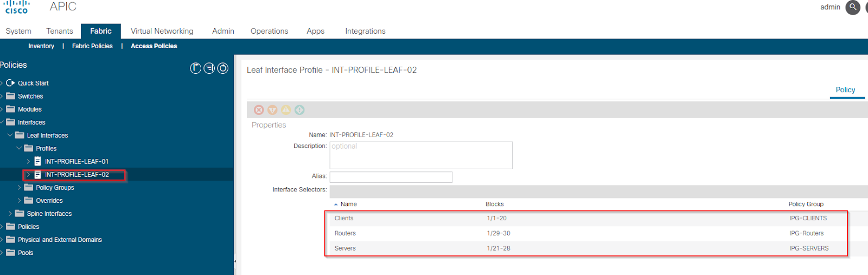Image resolution: width=868 pixels, height=275 pixels.
Task: Click the Overrides folder icon
Action: coord(29,200)
